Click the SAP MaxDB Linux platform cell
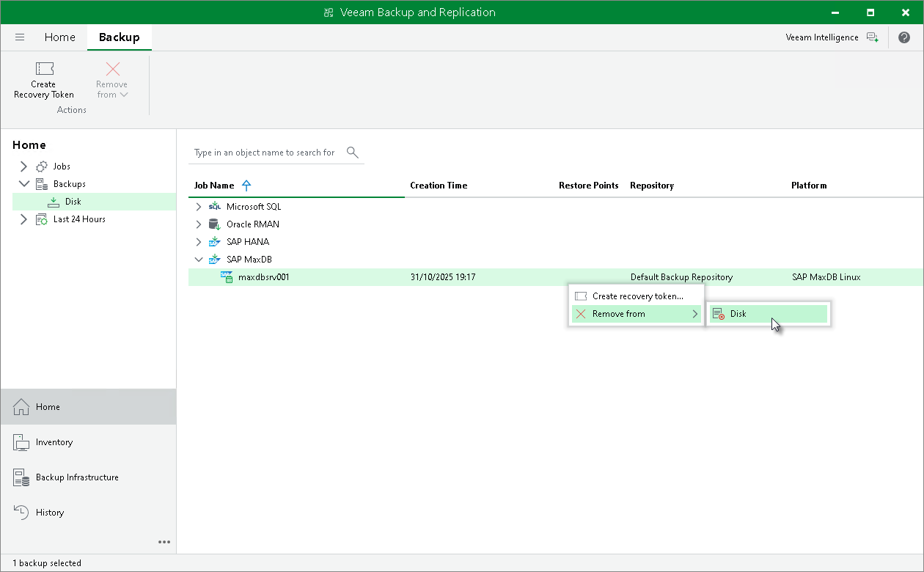This screenshot has width=924, height=572. click(826, 277)
